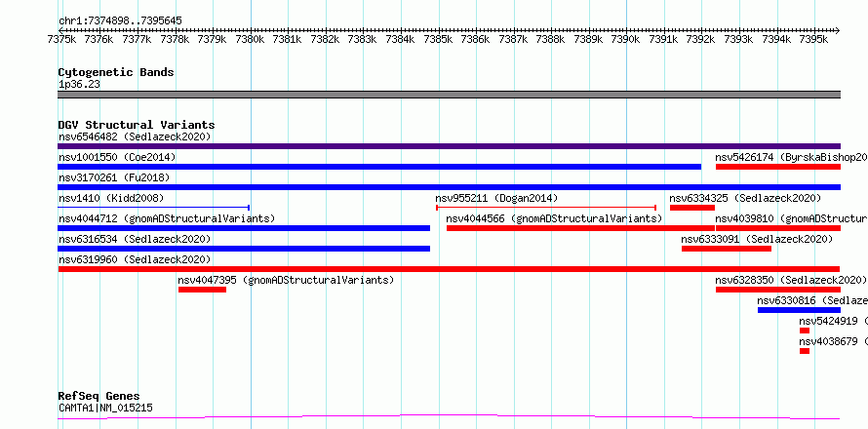Viewport: 868px width, 429px height.
Task: Open the nsv955211 (Dogan2014) label
Action: click(496, 198)
